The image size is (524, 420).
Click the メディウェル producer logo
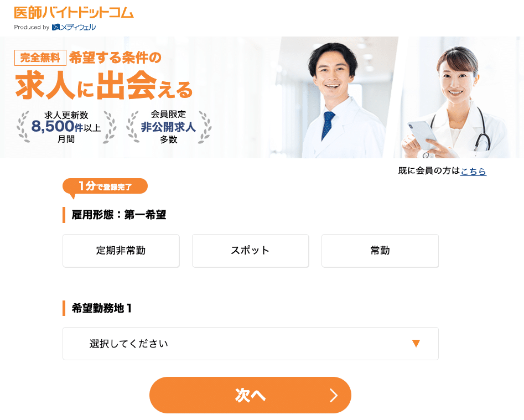[x=74, y=27]
